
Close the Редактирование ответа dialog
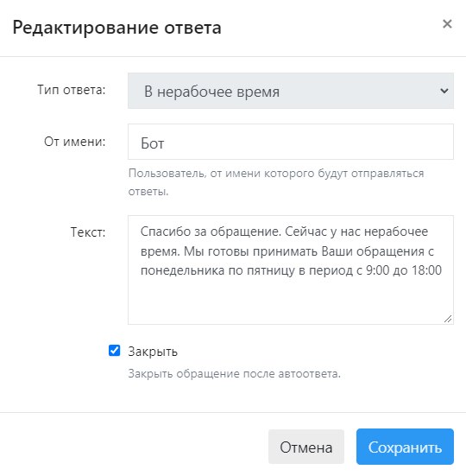447,23
